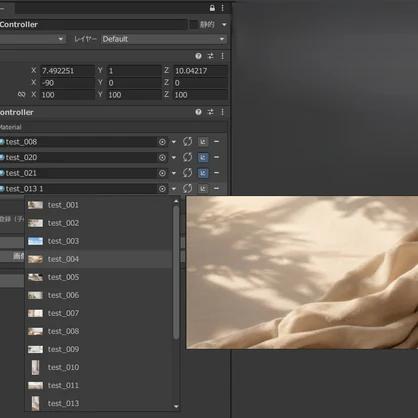418x418 pixels.
Task: Remove test_021 with its minus button
Action: point(217,173)
